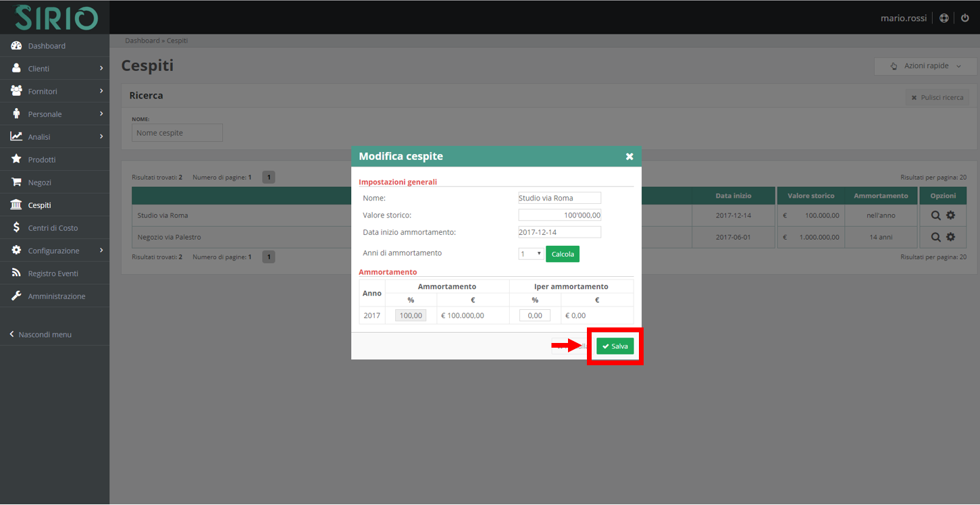Click magnifier icon for Studio via Roma
The image size is (980, 505).
[x=935, y=215]
